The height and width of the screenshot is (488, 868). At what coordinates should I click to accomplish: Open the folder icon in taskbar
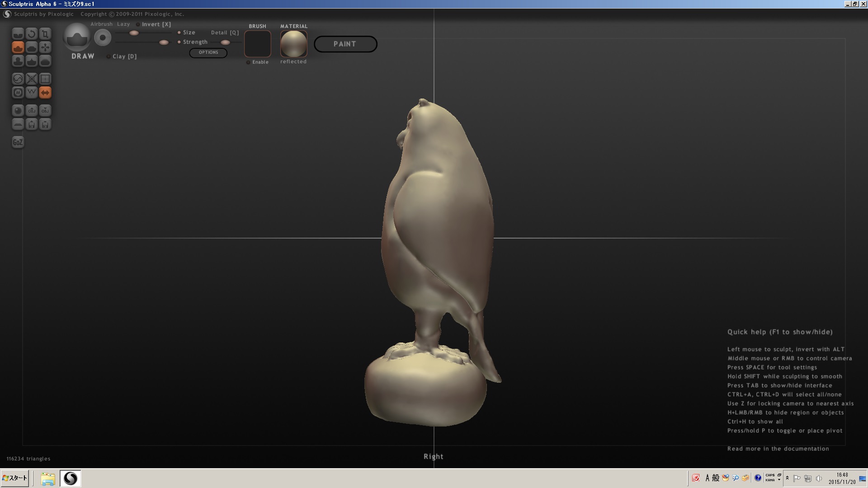coord(47,479)
